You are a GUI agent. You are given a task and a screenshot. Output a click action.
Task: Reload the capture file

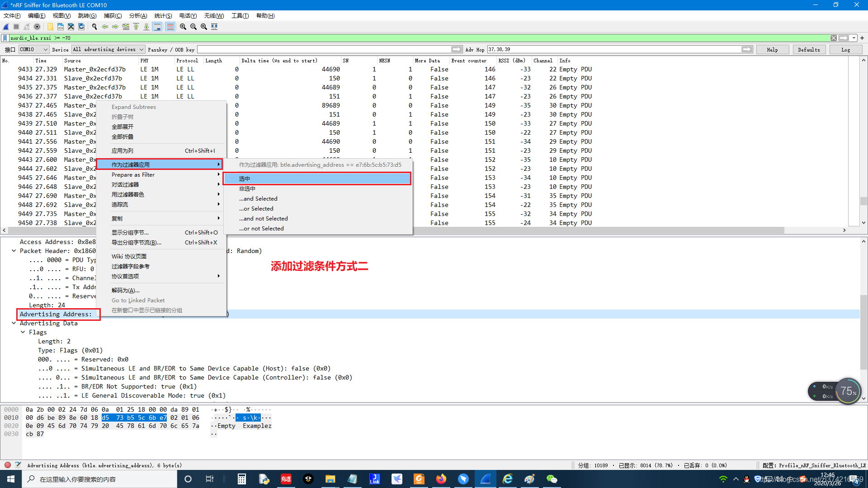coord(81,27)
